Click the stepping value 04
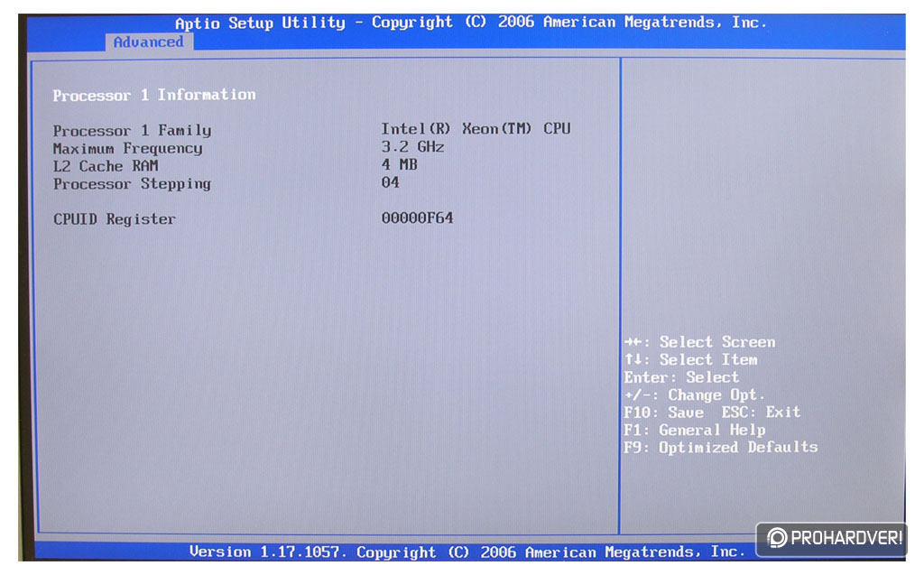924x575 pixels. [390, 182]
